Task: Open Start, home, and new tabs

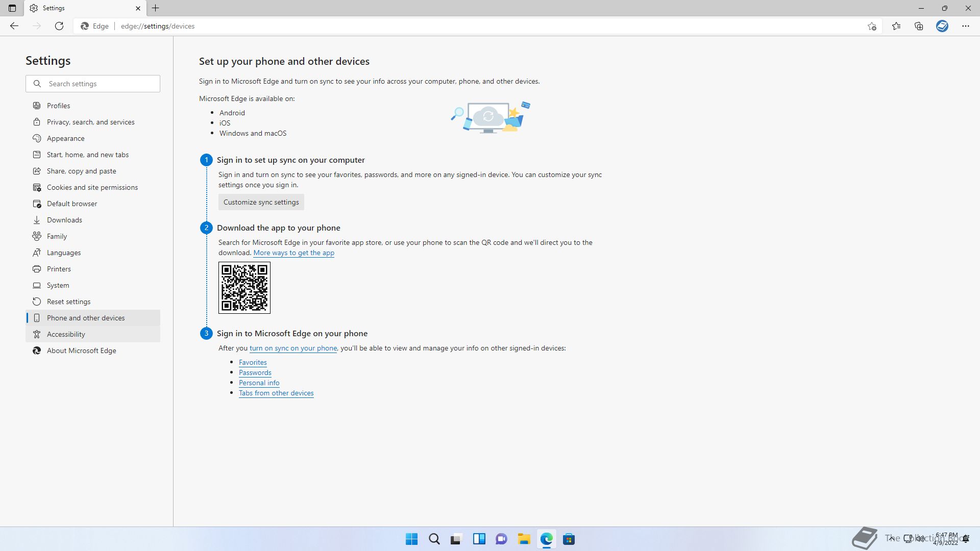Action: tap(93, 155)
